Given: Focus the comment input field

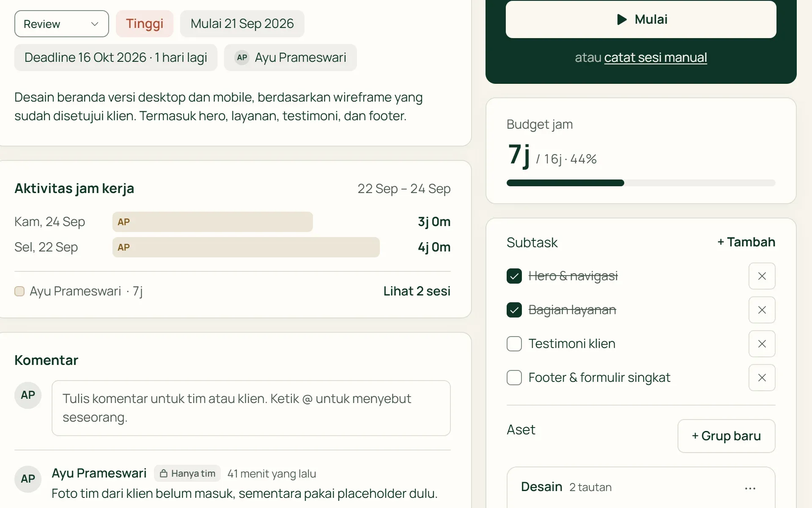Looking at the screenshot, I should 251,408.
